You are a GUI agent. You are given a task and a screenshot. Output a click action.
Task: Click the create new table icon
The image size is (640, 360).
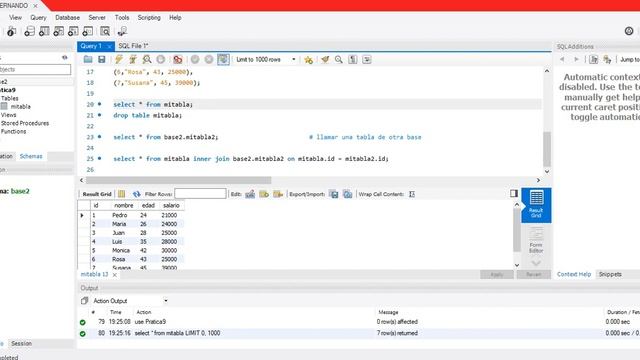pyautogui.click(x=44, y=31)
